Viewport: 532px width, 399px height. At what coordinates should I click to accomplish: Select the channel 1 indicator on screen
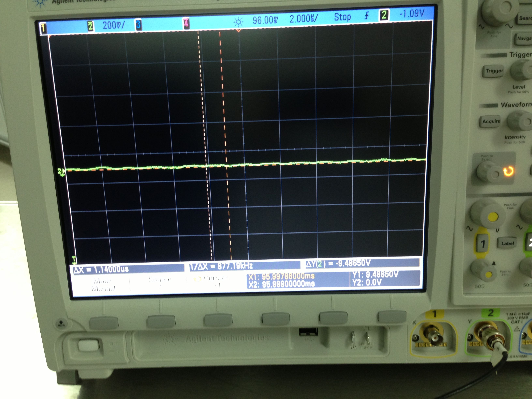tap(43, 28)
